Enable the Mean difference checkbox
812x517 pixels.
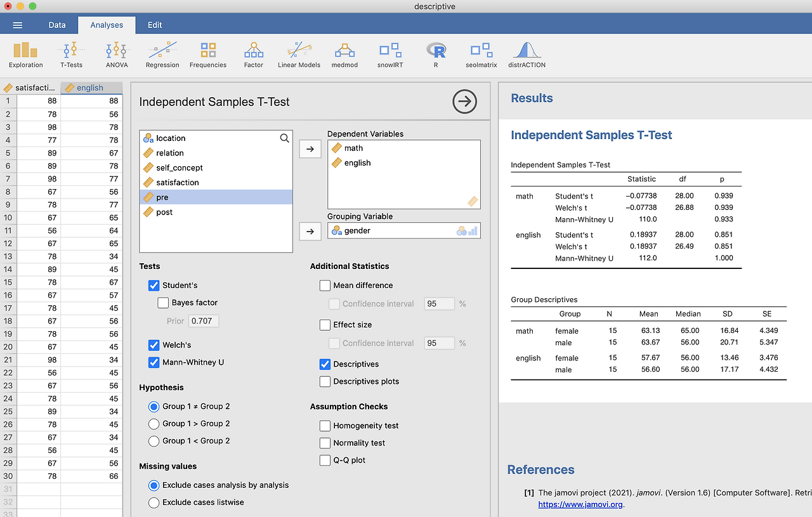tap(325, 285)
